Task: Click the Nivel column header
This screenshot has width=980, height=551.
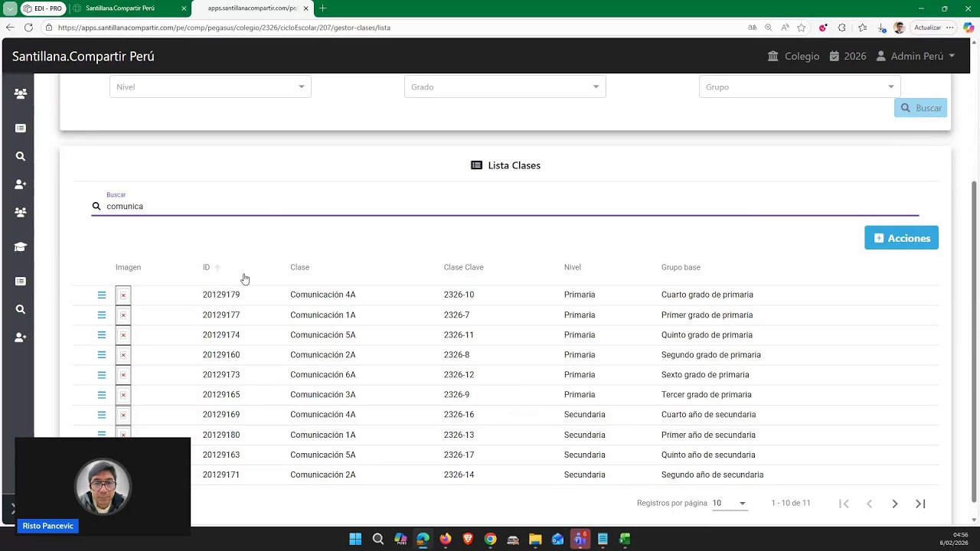Action: (x=573, y=267)
